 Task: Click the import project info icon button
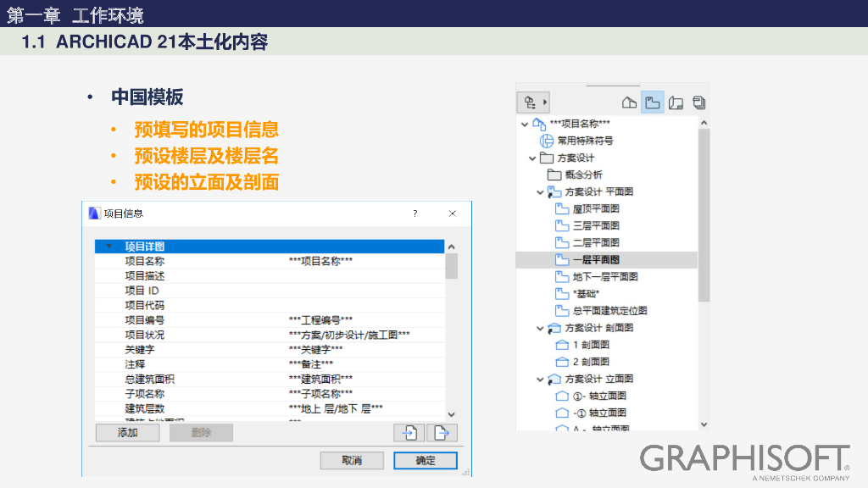pos(409,433)
